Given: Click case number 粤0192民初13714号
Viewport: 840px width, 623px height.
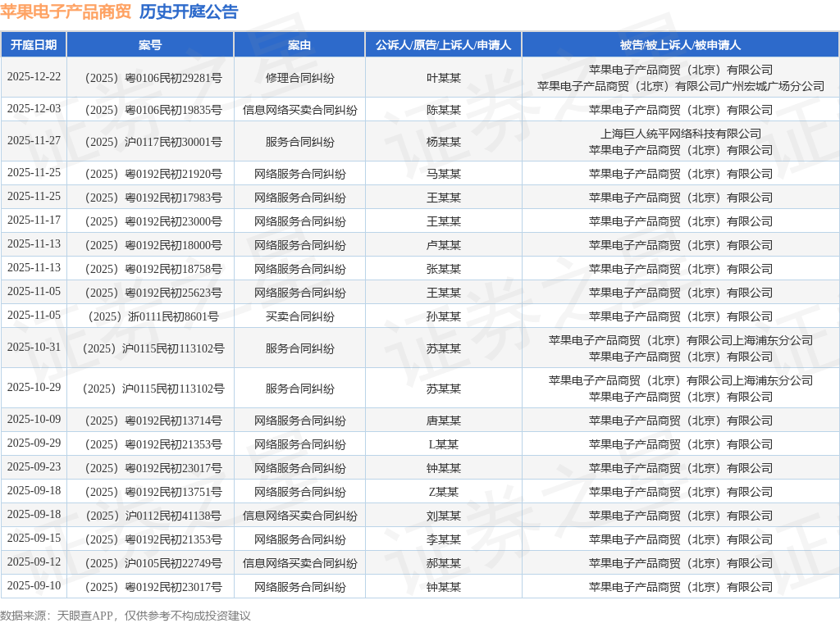Looking at the screenshot, I should [x=153, y=421].
